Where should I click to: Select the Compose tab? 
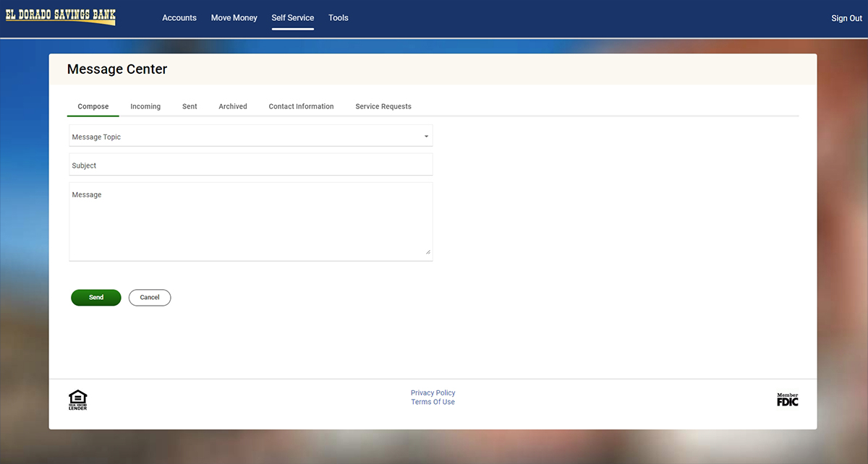pos(93,106)
